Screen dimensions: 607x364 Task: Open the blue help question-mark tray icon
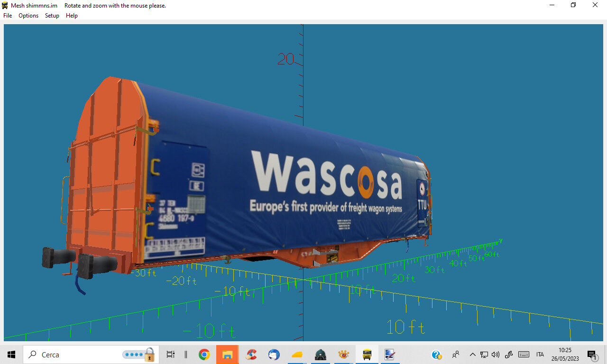pos(436,355)
